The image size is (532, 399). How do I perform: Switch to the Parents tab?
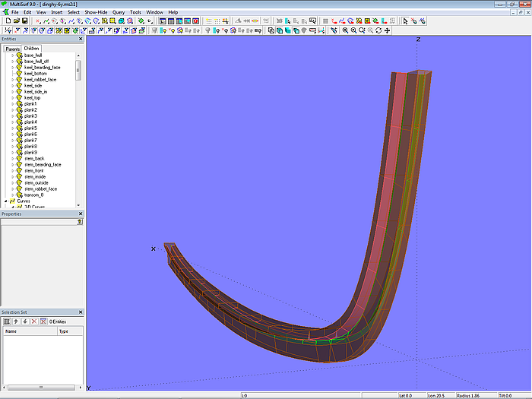13,49
